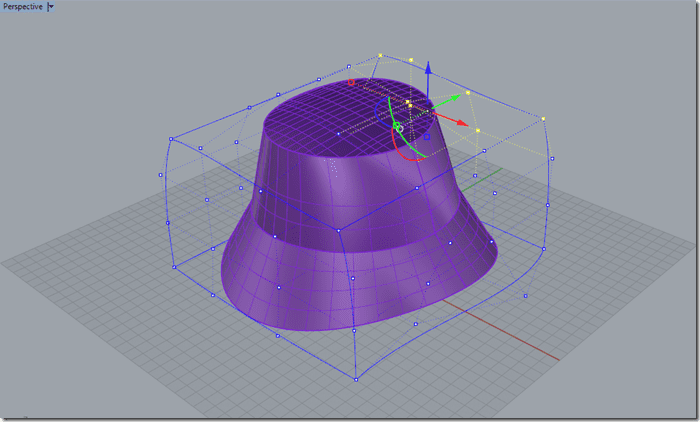Select the topmost yellow cage control point
The height and width of the screenshot is (422, 700).
tap(381, 55)
